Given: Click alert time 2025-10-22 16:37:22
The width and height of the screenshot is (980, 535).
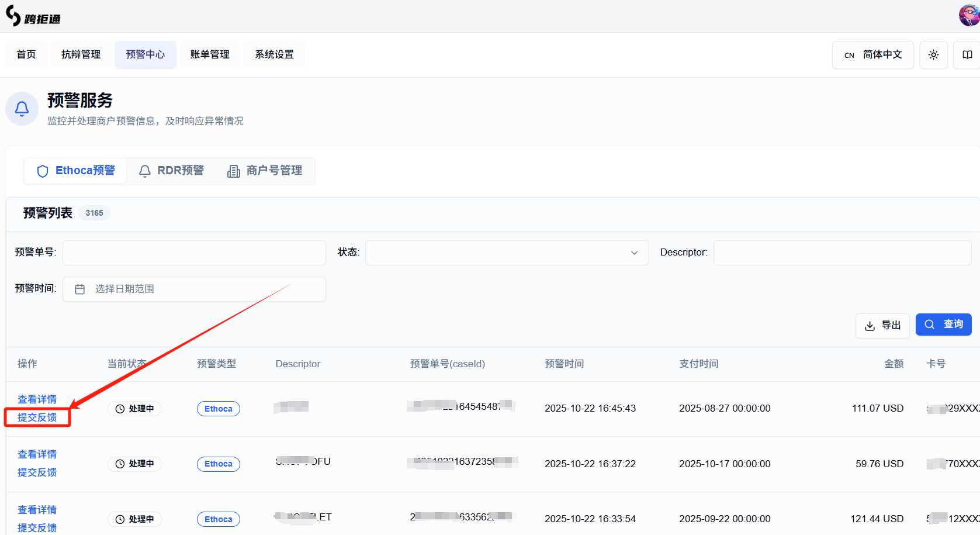Looking at the screenshot, I should 590,464.
